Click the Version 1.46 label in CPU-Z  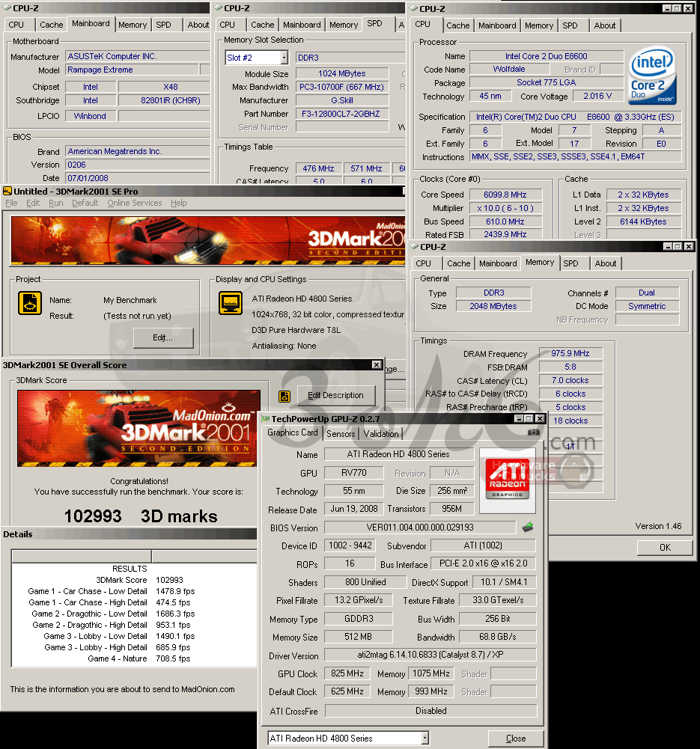coord(658,526)
